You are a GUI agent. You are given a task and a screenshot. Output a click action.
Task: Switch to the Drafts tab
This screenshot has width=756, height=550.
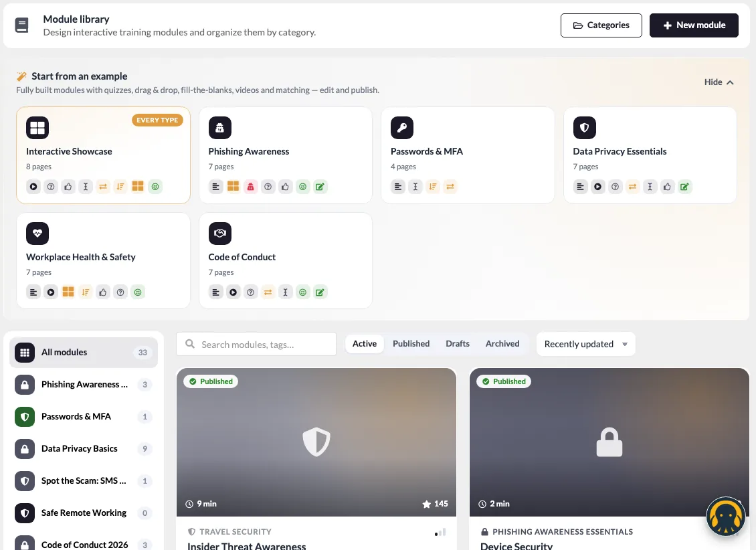pyautogui.click(x=458, y=344)
